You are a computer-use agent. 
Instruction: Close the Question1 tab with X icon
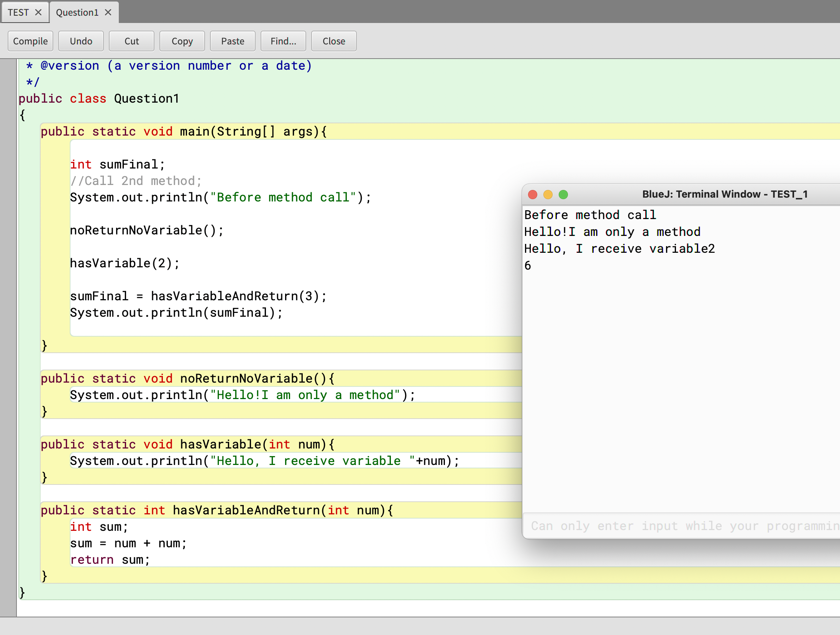(x=108, y=12)
